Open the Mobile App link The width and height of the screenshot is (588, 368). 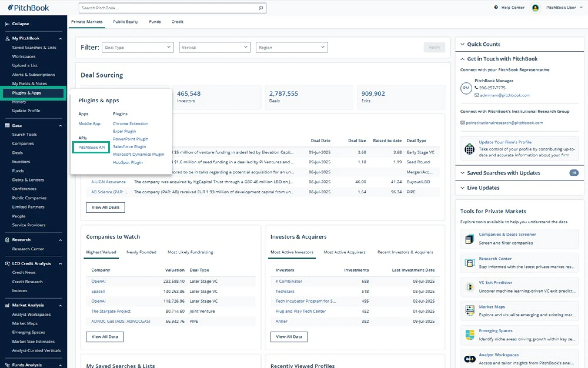[89, 124]
